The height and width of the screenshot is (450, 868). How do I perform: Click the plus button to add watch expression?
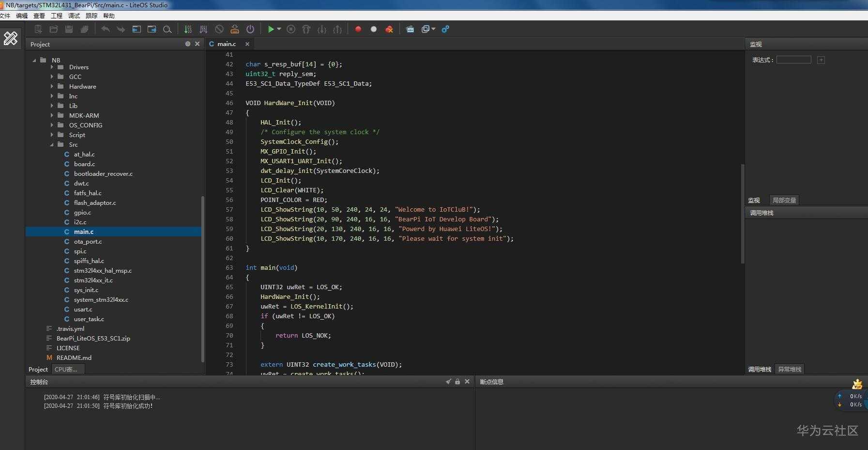(x=821, y=60)
